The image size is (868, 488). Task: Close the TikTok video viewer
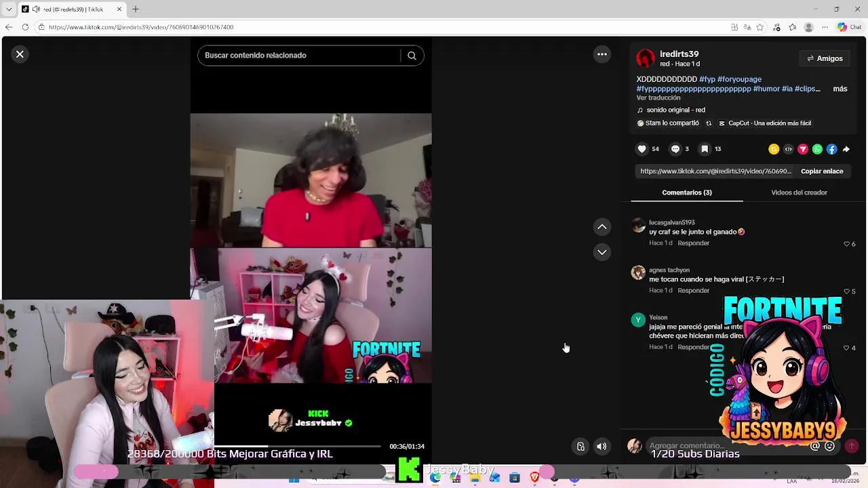[20, 54]
